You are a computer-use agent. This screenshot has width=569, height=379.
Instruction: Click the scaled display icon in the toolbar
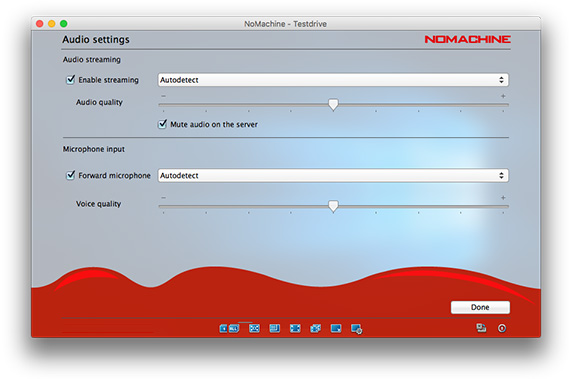336,329
